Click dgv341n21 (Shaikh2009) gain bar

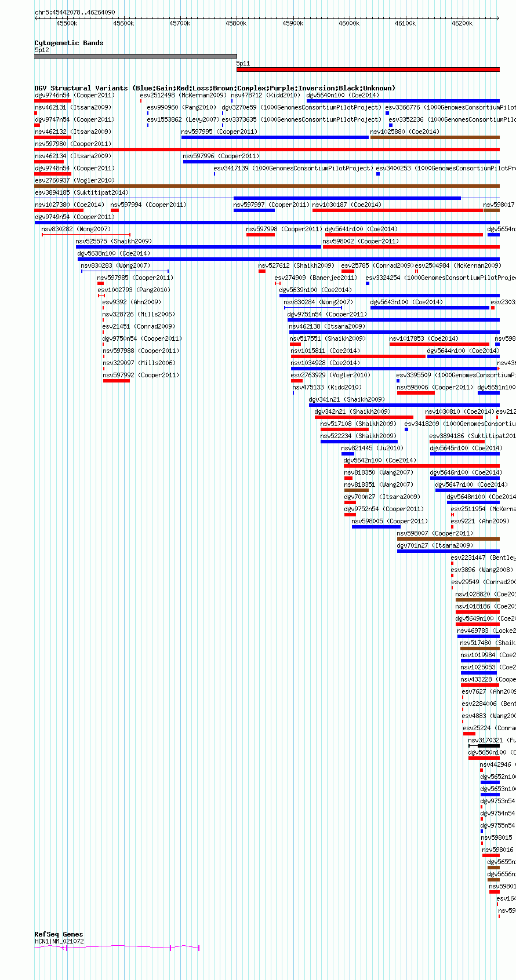(x=404, y=405)
